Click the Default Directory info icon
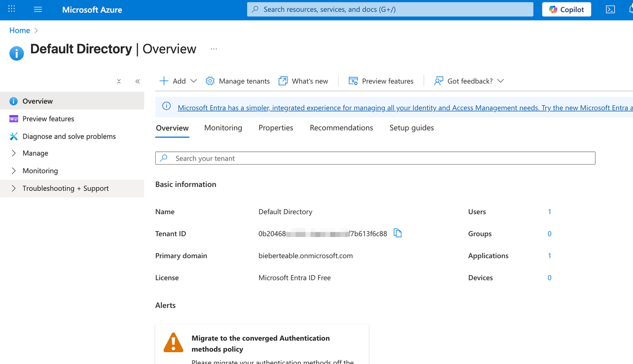The image size is (633, 364). [x=16, y=53]
